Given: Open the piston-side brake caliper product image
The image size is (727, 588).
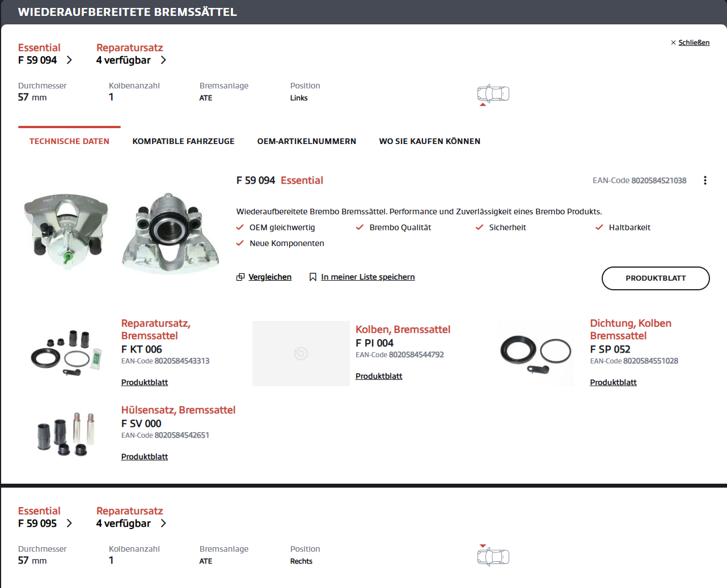Looking at the screenshot, I should pyautogui.click(x=171, y=233).
